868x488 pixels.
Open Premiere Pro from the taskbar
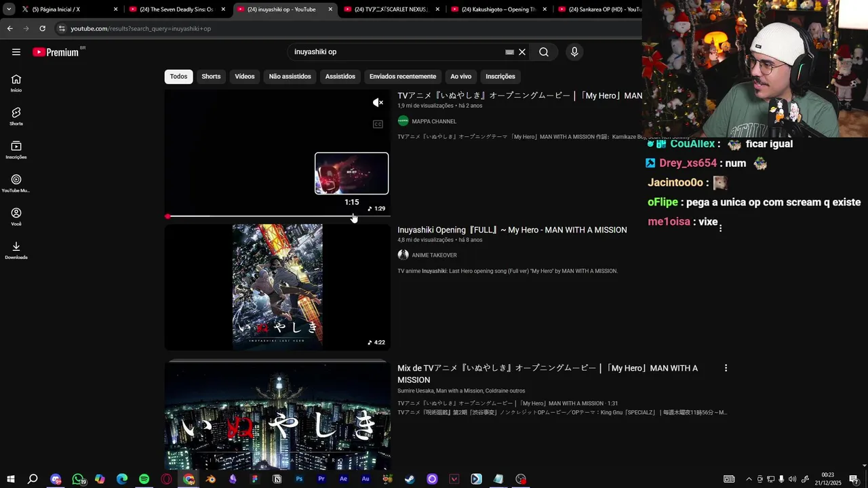321,479
